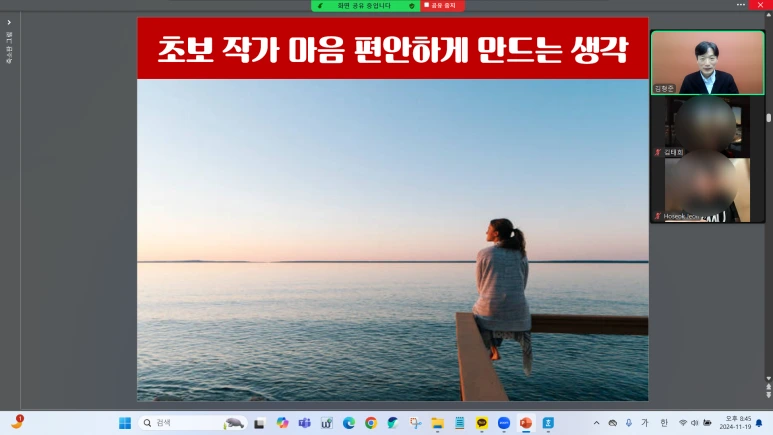773x435 pixels.
Task: Click the red 공유 중지 stop-share button
Action: pos(442,5)
